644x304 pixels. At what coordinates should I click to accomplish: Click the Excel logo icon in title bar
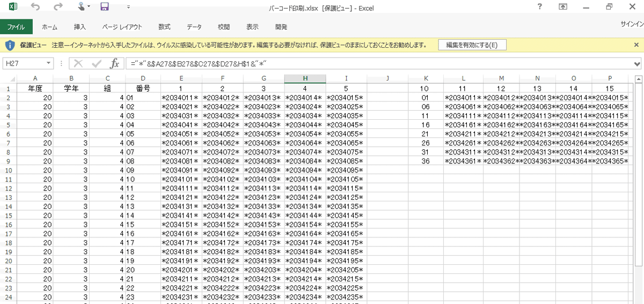tap(12, 7)
